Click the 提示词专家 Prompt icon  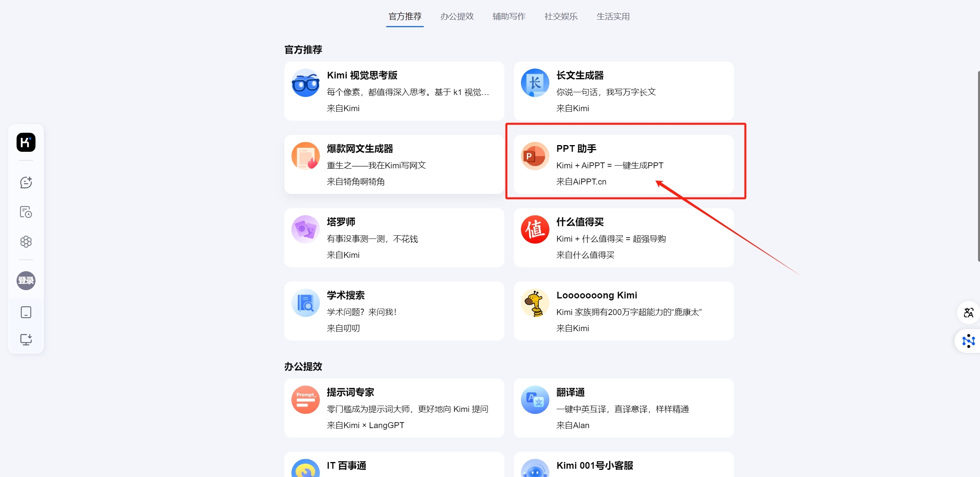306,400
